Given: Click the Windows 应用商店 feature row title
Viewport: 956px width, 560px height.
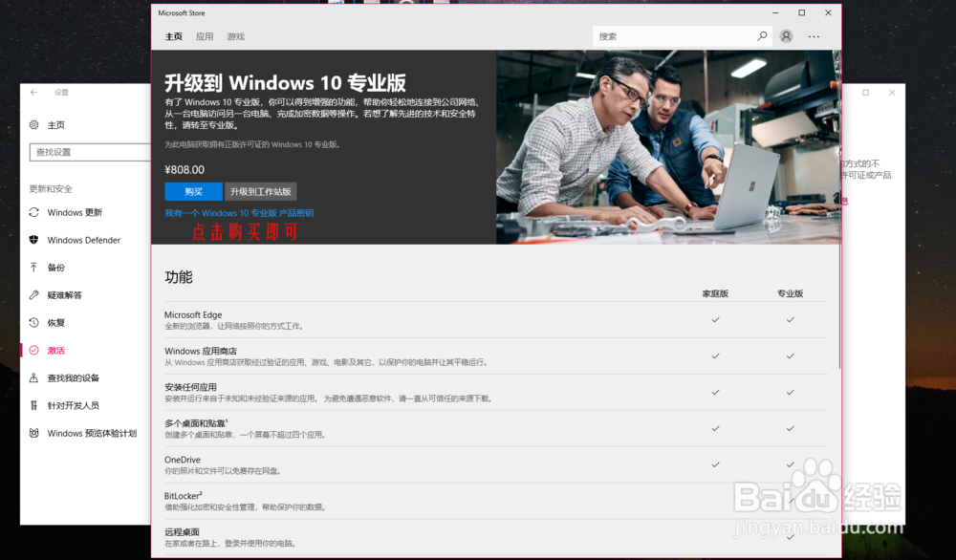Looking at the screenshot, I should [x=201, y=351].
